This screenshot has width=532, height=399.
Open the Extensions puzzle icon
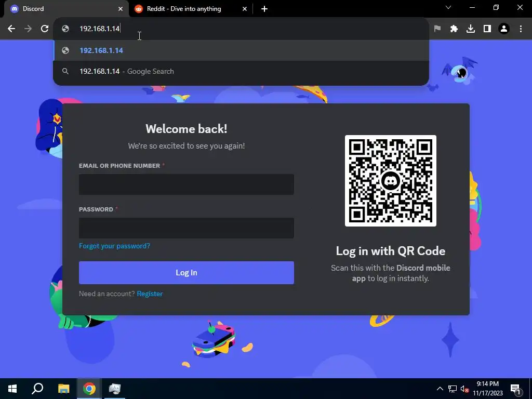[454, 29]
